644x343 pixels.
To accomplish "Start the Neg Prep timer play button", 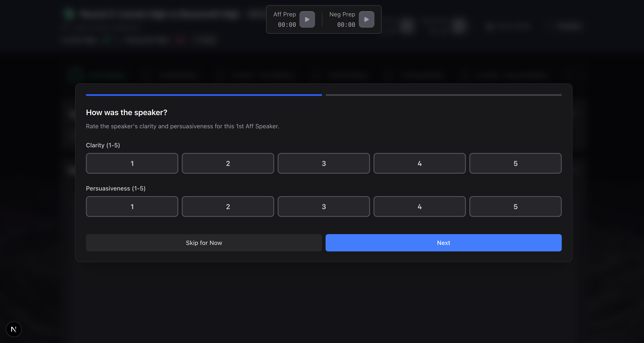I will pyautogui.click(x=366, y=19).
